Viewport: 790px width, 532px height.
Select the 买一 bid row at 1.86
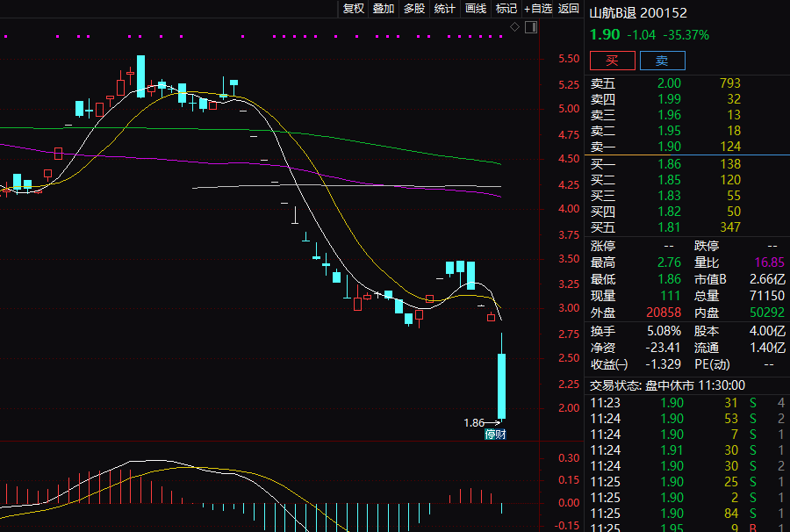point(687,164)
